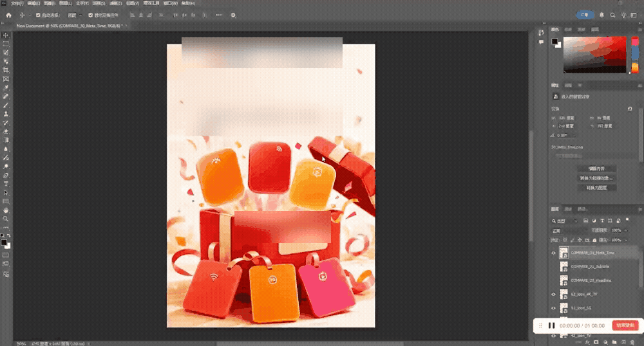Open the Auto-Select layer/group dropdown
This screenshot has width=644, height=346.
point(74,15)
